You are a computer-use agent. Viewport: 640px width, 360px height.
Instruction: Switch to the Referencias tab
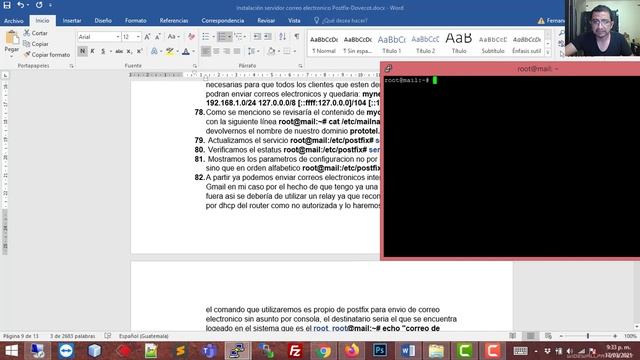174,20
